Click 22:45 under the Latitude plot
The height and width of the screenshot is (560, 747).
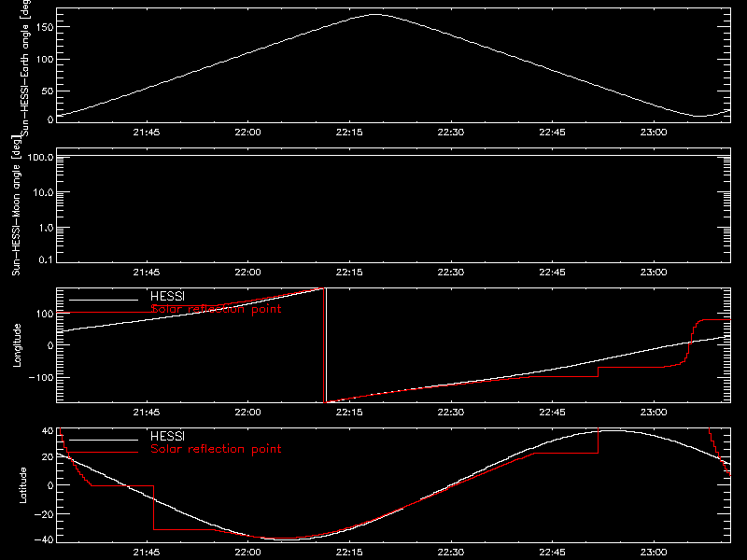click(x=552, y=553)
